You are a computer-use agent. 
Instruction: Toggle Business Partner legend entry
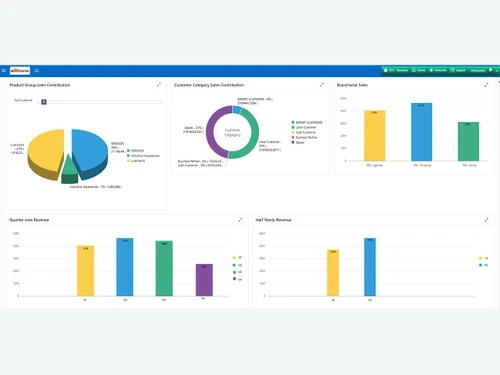(304, 137)
